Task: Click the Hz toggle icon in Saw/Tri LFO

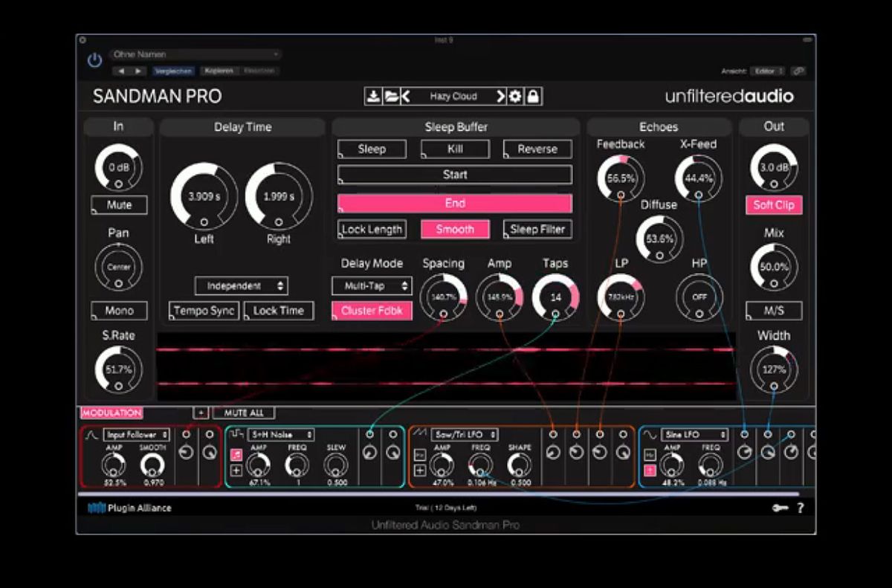Action: coord(420,454)
